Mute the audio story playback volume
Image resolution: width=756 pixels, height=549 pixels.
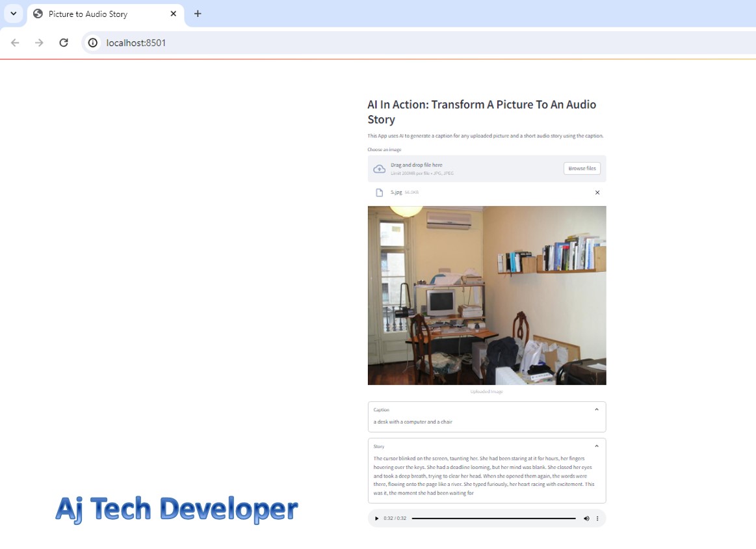tap(587, 518)
